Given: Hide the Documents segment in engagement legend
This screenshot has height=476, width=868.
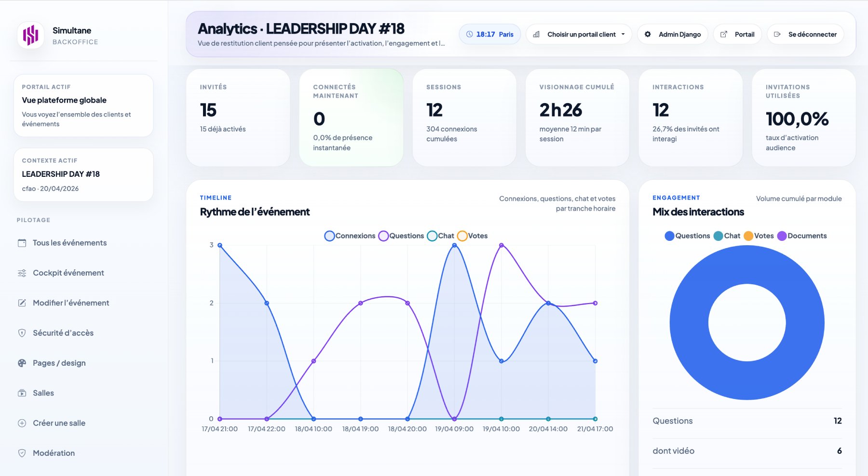Looking at the screenshot, I should click(x=802, y=236).
